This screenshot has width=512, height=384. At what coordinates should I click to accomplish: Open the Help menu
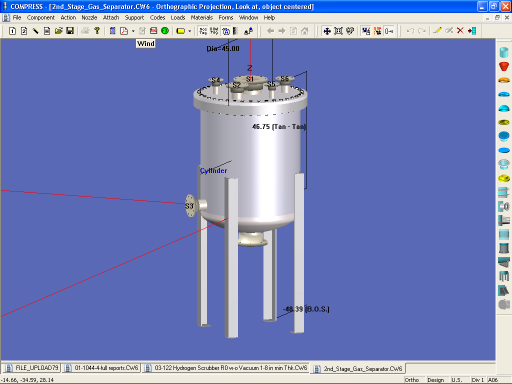pyautogui.click(x=269, y=18)
